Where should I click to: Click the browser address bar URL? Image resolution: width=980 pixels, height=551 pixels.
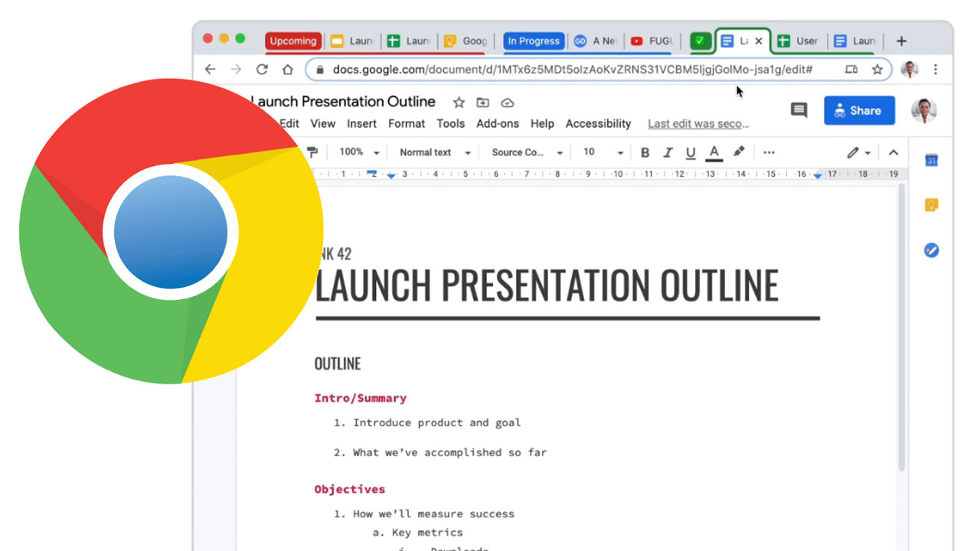(573, 69)
